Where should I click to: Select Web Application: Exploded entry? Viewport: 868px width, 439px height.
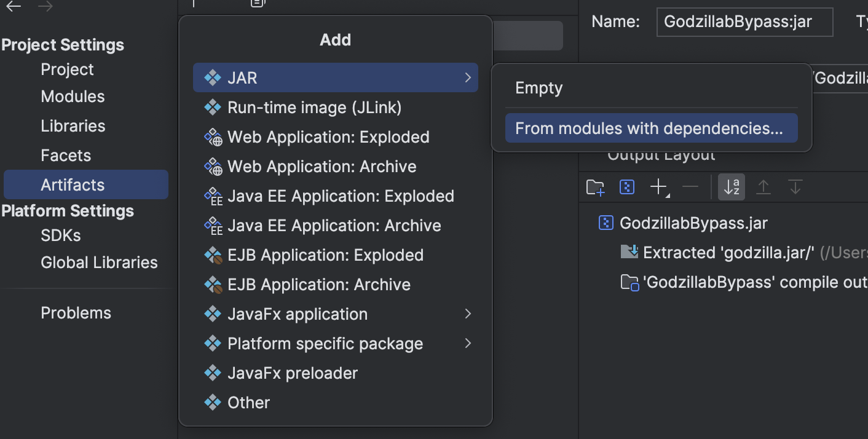pyautogui.click(x=328, y=137)
